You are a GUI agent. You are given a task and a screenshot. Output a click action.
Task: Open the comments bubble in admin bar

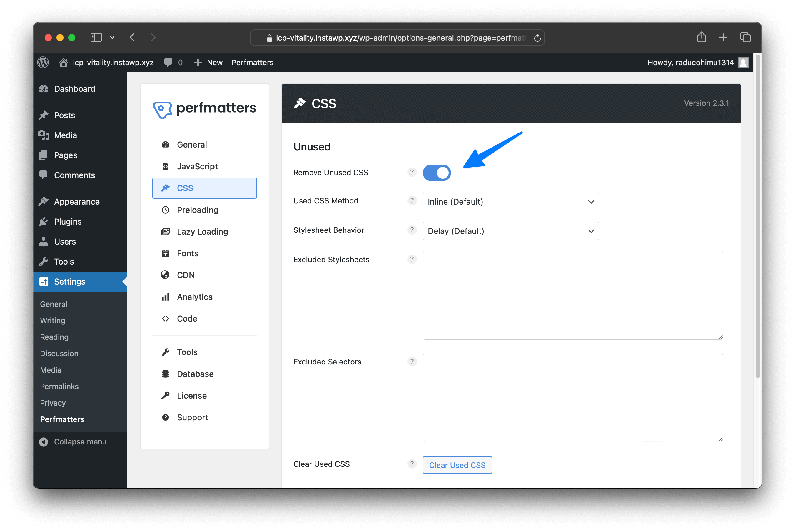(168, 62)
